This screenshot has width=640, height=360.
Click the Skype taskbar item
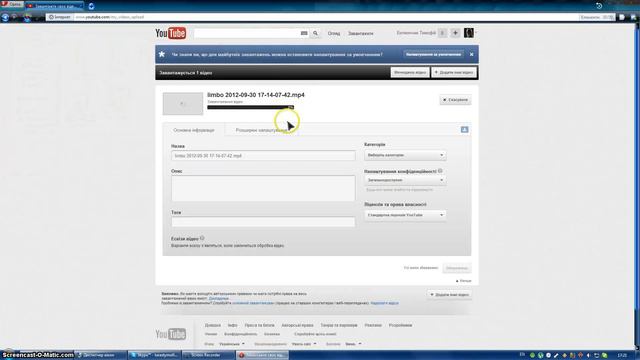154,355
